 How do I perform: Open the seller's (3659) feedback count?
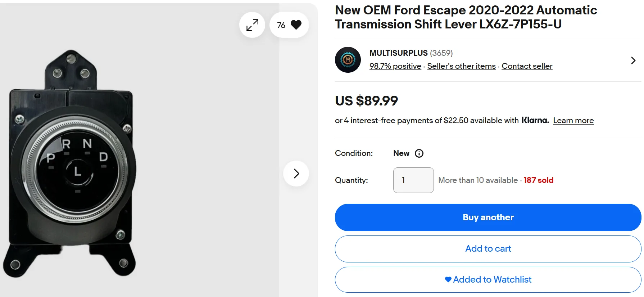pyautogui.click(x=441, y=53)
